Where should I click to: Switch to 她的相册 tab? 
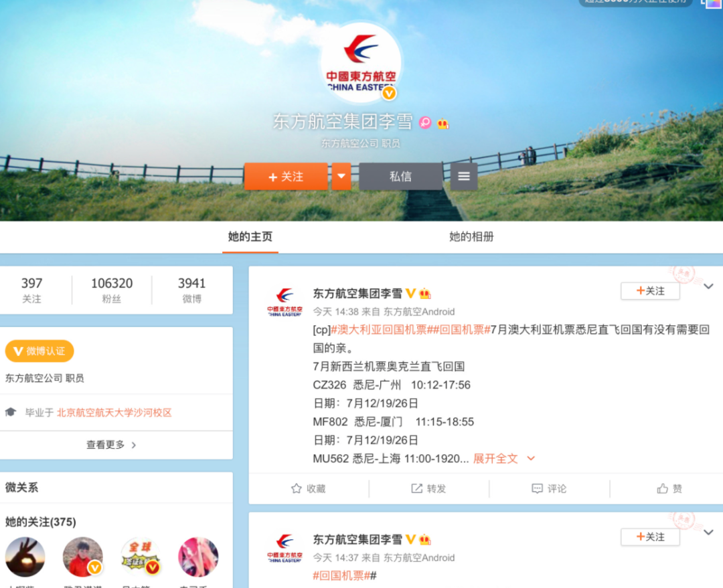471,237
